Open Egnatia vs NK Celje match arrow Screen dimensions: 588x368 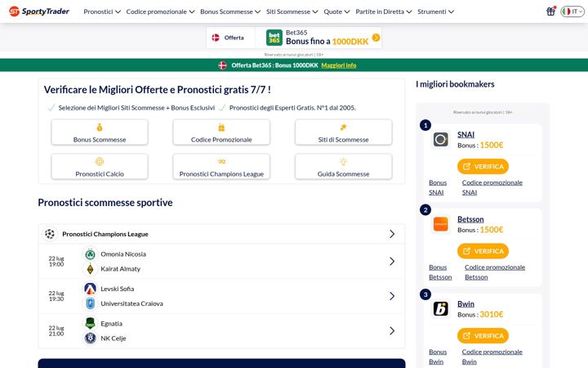click(392, 331)
